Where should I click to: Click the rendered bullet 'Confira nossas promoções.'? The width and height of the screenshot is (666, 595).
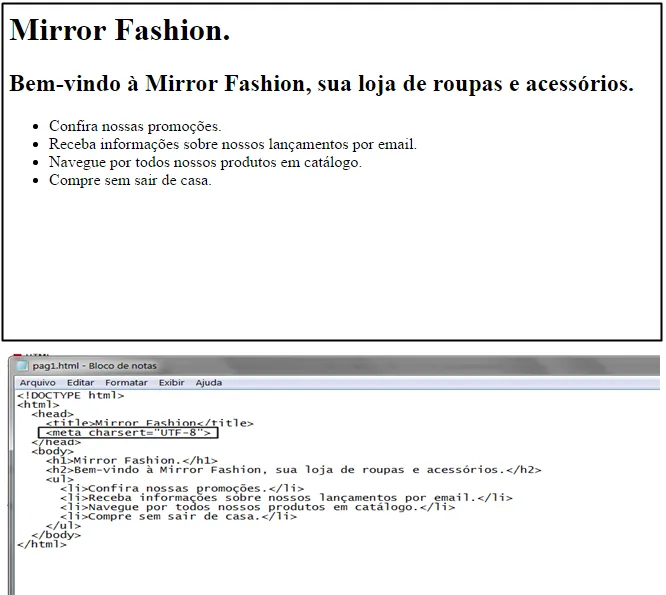click(x=135, y=127)
